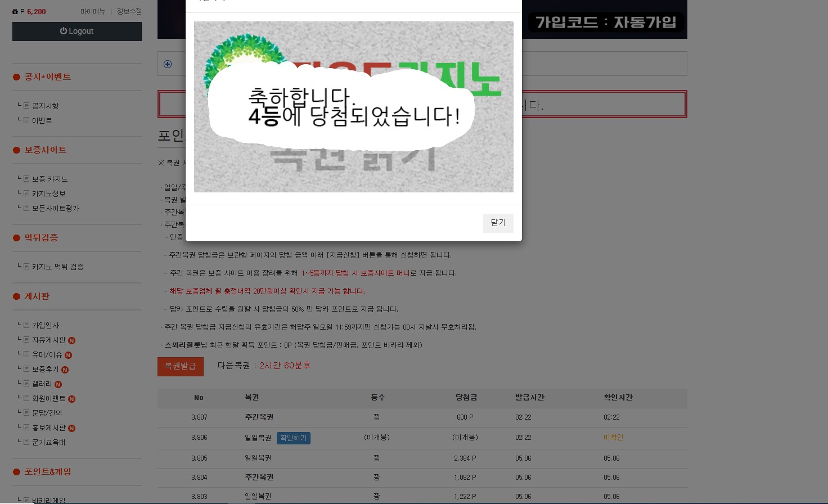Open 카지노정보 sidebar item
The height and width of the screenshot is (504, 828).
point(49,193)
